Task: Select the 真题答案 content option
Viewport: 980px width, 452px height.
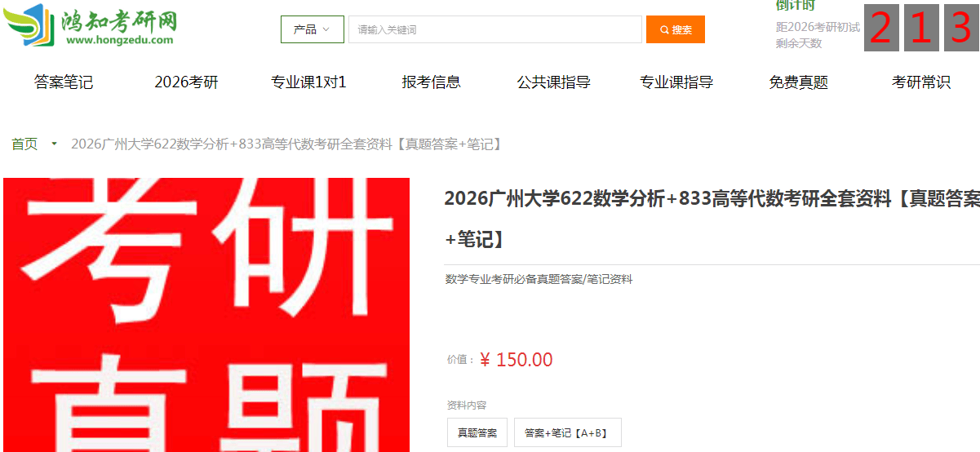Action: (477, 433)
